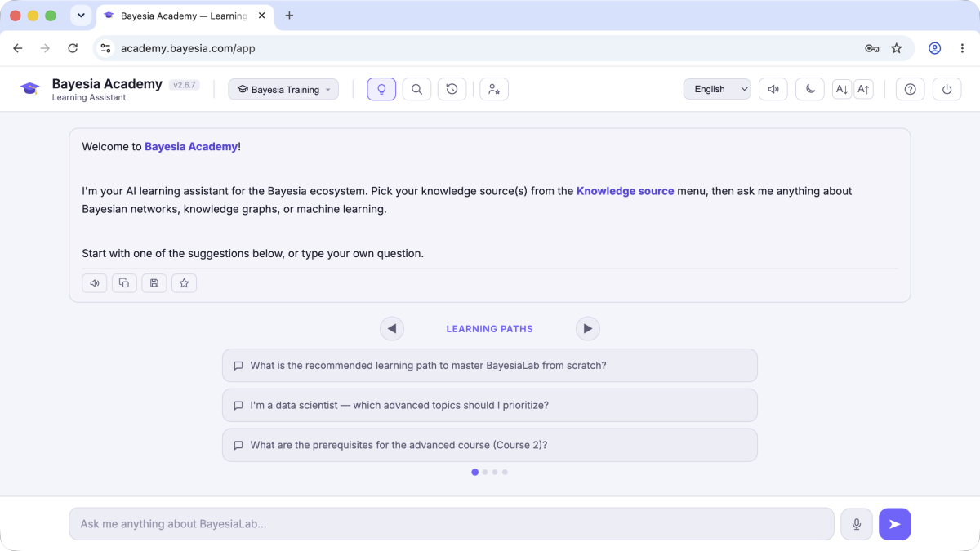
Task: Click the Bayesia Academy header title
Action: (x=107, y=84)
